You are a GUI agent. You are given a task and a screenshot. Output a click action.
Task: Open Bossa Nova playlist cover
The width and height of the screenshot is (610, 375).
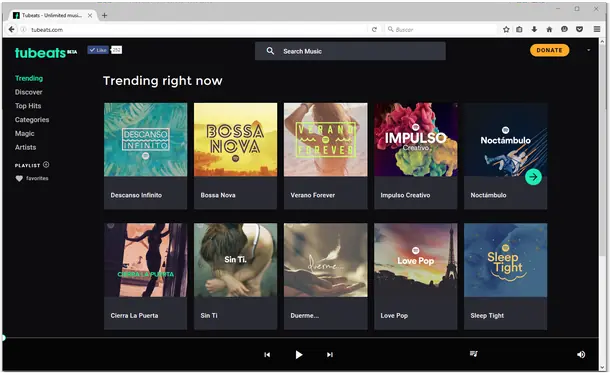[x=235, y=140]
